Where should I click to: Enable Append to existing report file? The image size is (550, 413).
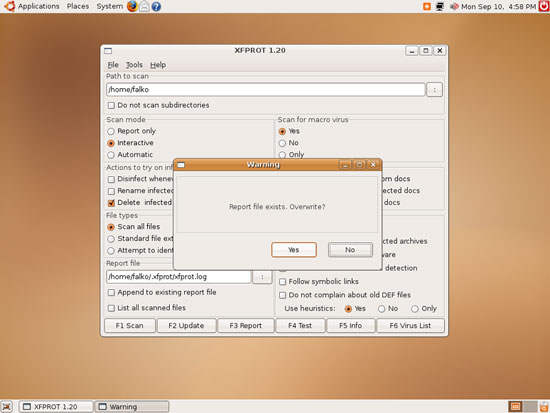112,293
